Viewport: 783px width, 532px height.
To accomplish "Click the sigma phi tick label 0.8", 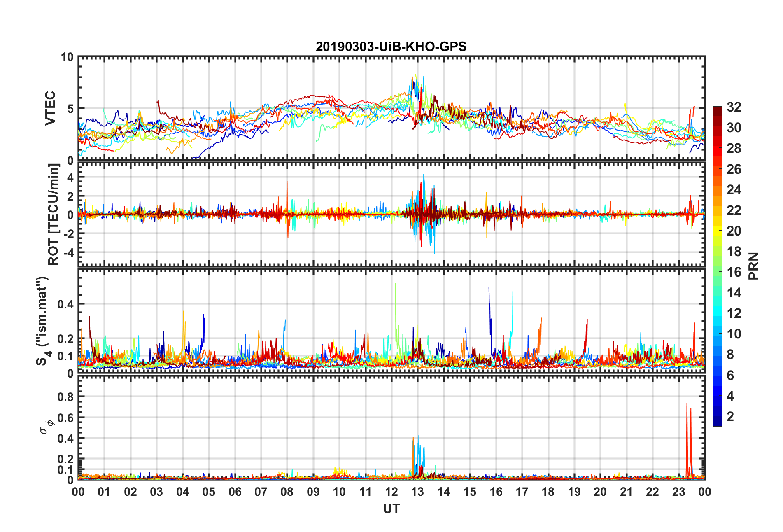I will 66,397.
